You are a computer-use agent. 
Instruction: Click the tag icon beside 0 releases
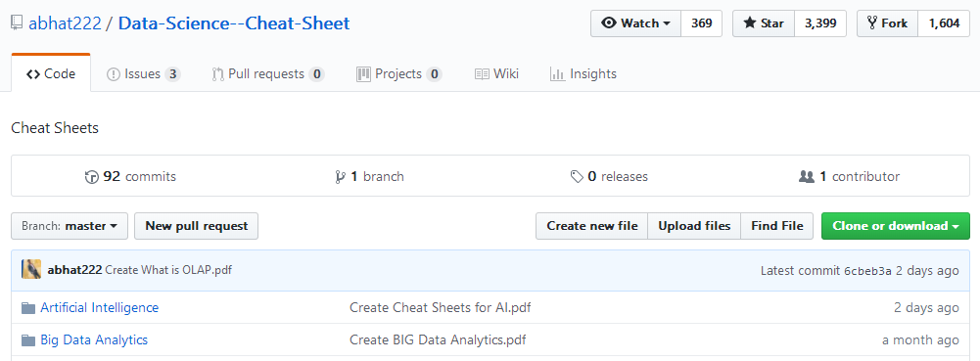click(577, 177)
